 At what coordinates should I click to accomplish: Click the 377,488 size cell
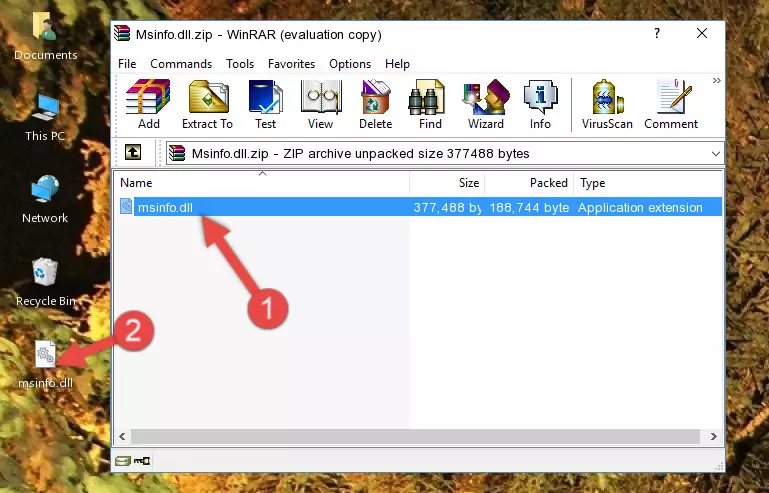(447, 208)
